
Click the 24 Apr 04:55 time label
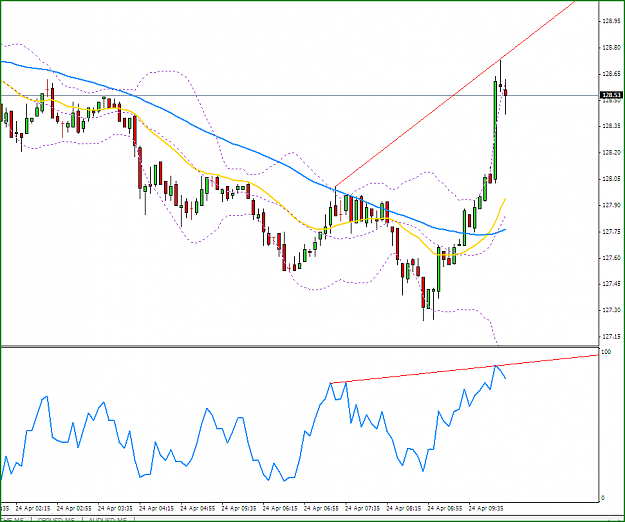198,508
